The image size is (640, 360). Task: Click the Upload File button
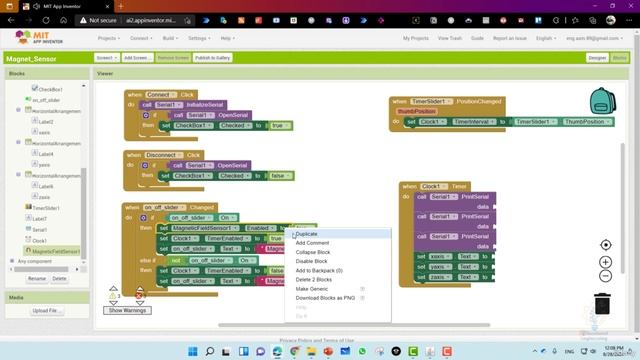point(47,311)
